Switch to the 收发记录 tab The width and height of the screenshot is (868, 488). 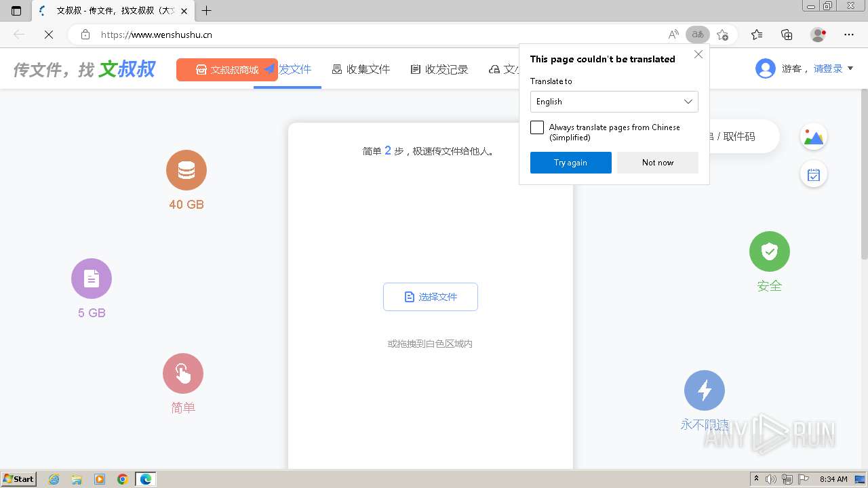(x=439, y=69)
